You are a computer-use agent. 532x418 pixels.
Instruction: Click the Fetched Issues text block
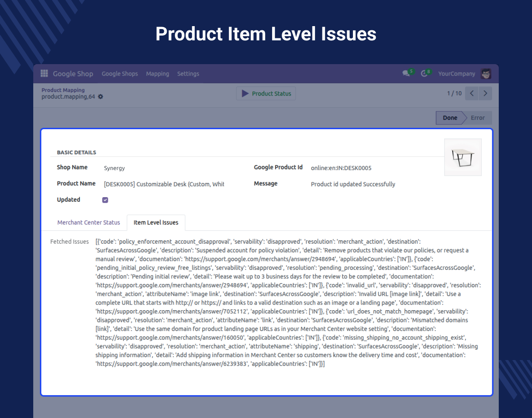tap(288, 303)
